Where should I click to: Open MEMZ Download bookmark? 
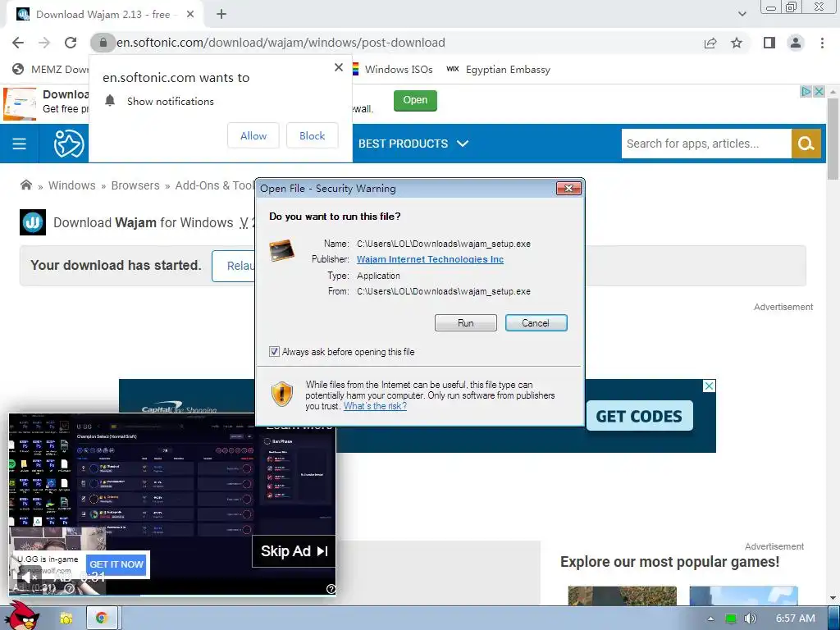point(50,70)
